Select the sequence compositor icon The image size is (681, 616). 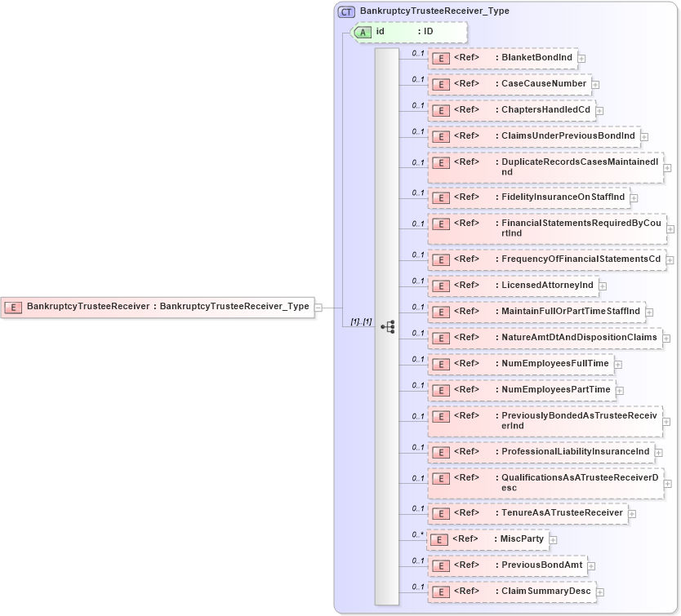point(389,326)
